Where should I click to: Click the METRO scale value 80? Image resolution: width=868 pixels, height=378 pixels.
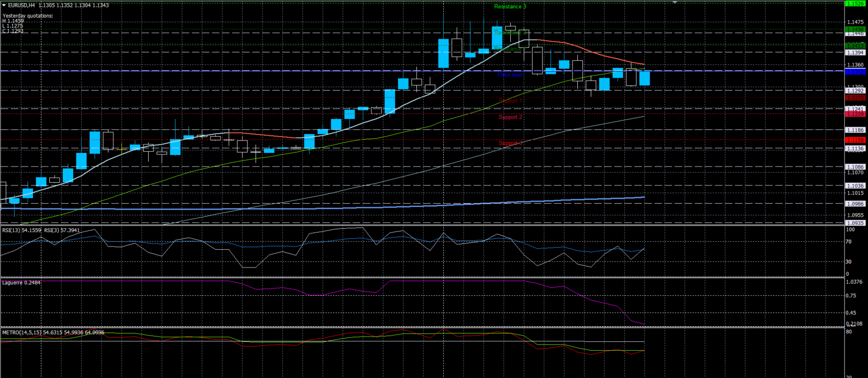849,332
